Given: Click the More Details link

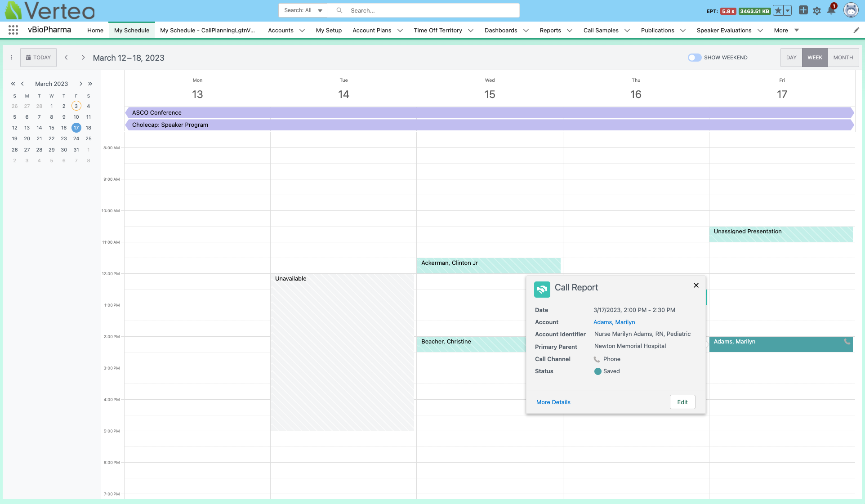Looking at the screenshot, I should [553, 402].
